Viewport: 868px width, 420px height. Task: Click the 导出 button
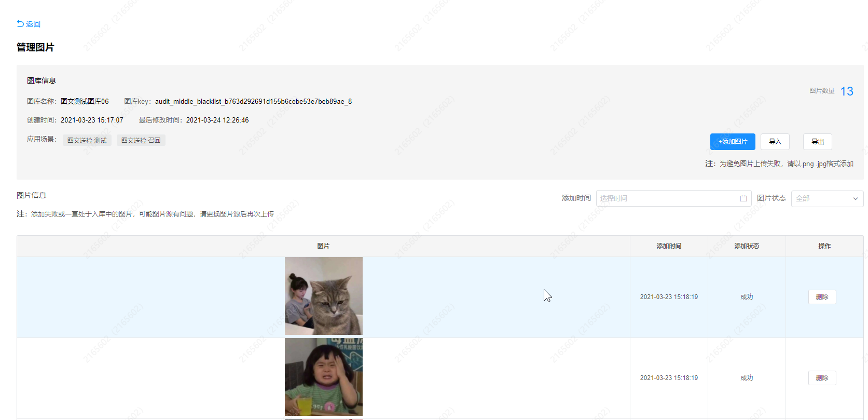818,142
